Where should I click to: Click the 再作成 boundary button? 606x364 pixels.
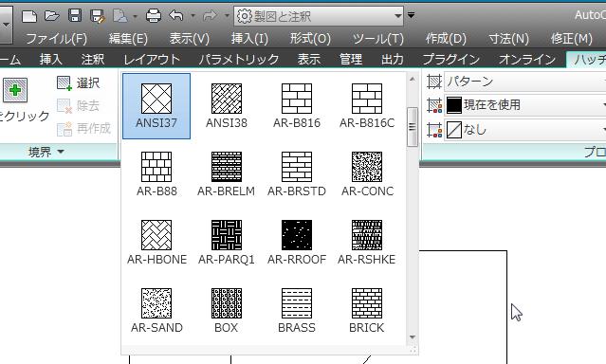coord(83,128)
